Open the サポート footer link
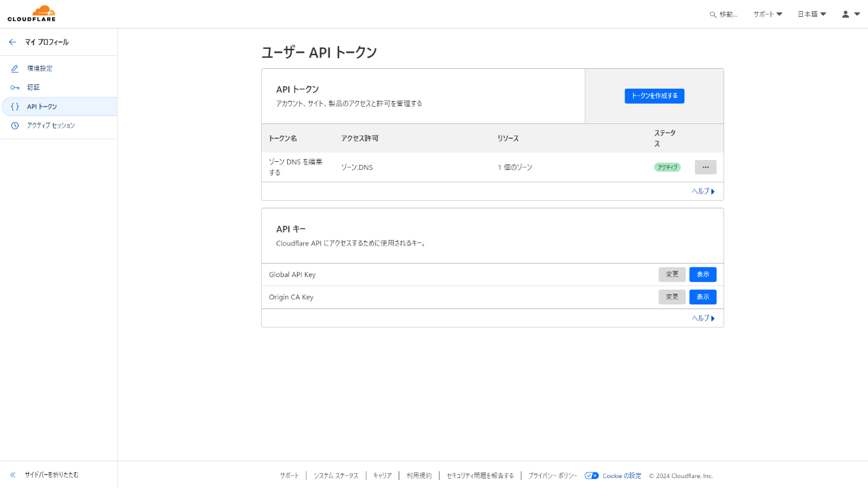The width and height of the screenshot is (868, 488). pyautogui.click(x=289, y=476)
